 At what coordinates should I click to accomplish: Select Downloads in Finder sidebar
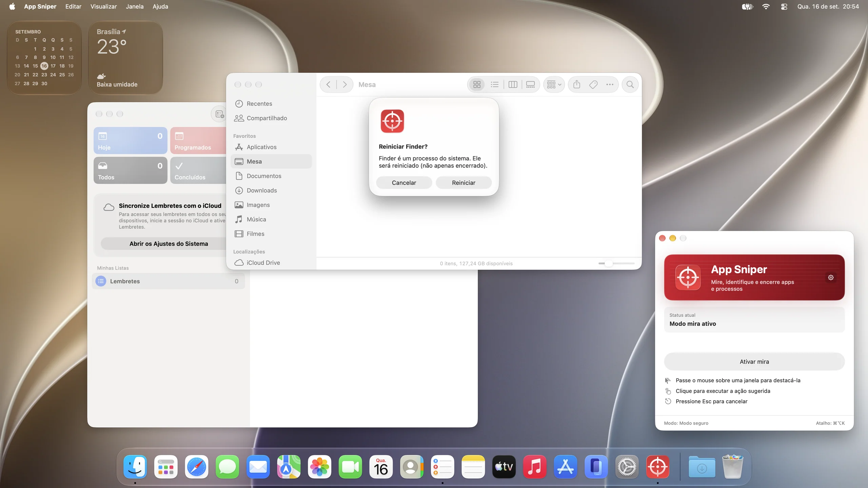tap(271, 190)
